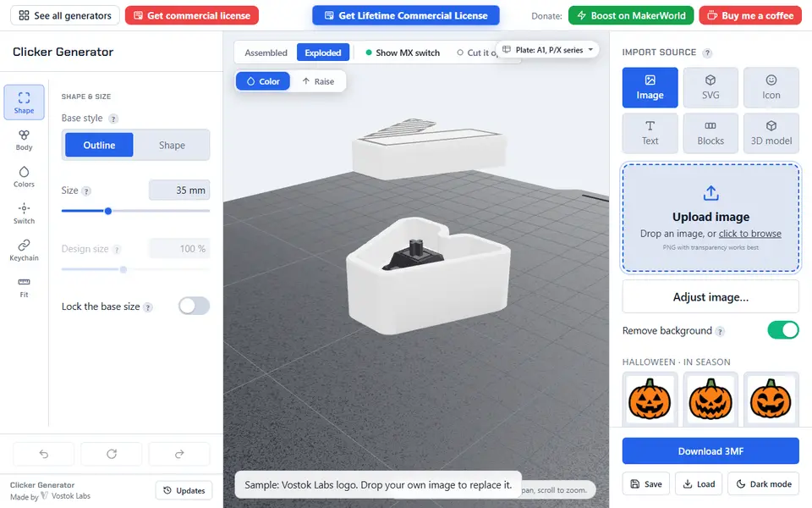Click the Size 35 mm input field

179,190
